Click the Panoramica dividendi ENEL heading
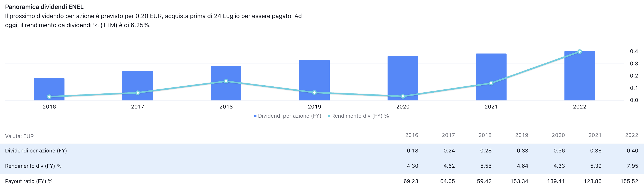 coord(44,7)
